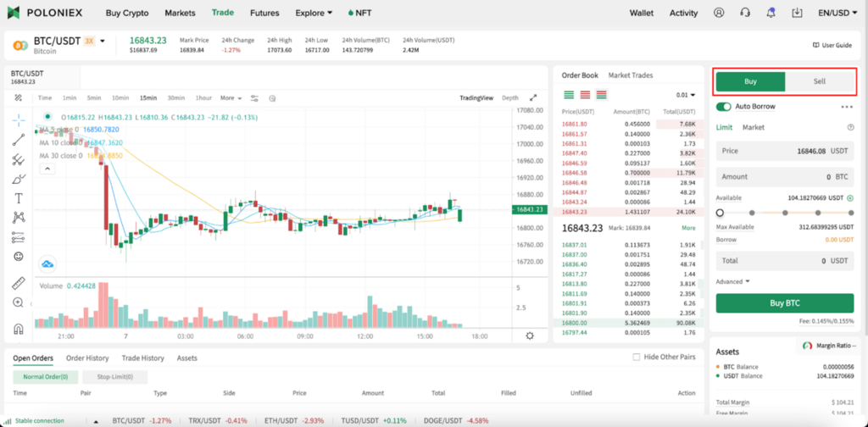868x427 pixels.
Task: Open the notifications bell
Action: coord(771,12)
